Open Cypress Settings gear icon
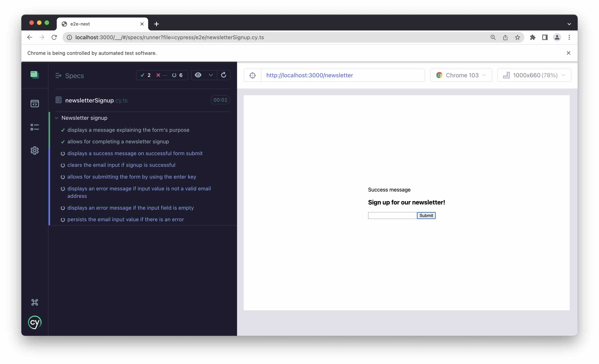Image resolution: width=599 pixels, height=364 pixels. pyautogui.click(x=34, y=150)
